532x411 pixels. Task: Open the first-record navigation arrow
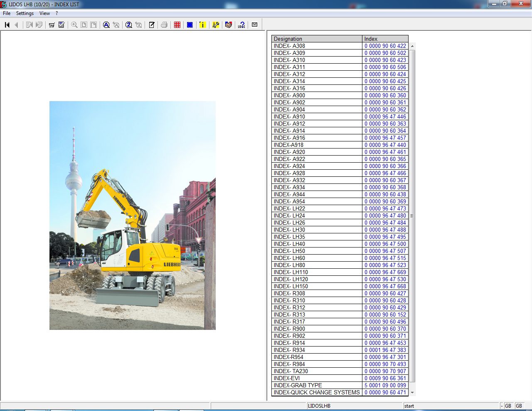(x=7, y=25)
